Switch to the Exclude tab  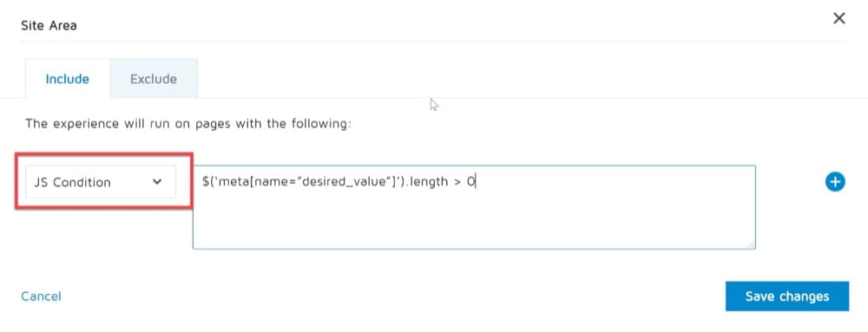click(154, 78)
